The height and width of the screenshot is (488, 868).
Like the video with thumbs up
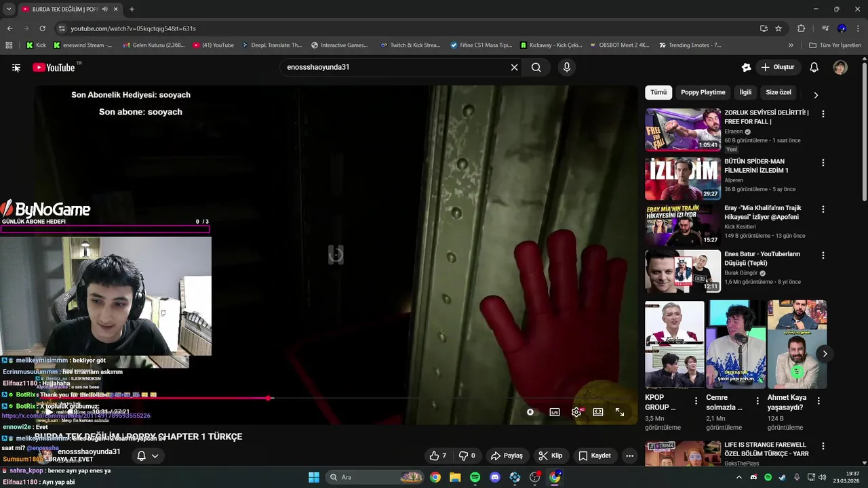click(438, 455)
